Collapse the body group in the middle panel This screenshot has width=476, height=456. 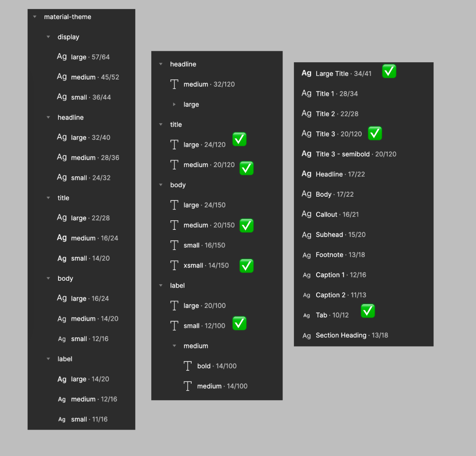click(x=161, y=185)
